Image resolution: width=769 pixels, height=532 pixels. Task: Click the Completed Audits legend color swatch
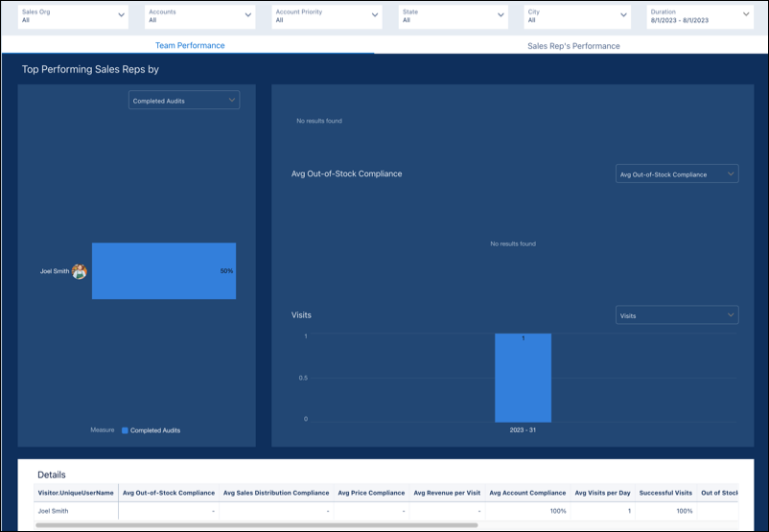point(125,430)
